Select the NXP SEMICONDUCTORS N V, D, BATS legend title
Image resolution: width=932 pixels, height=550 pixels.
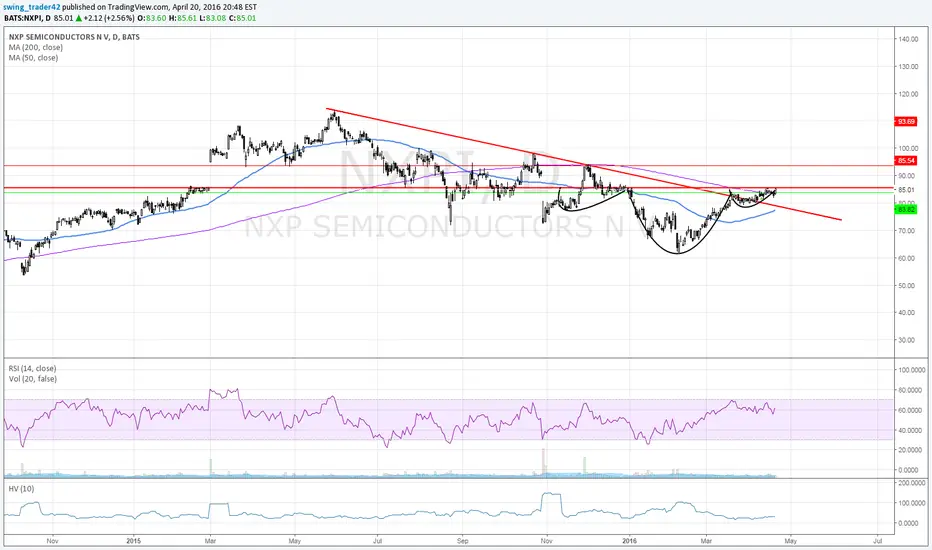pyautogui.click(x=74, y=37)
